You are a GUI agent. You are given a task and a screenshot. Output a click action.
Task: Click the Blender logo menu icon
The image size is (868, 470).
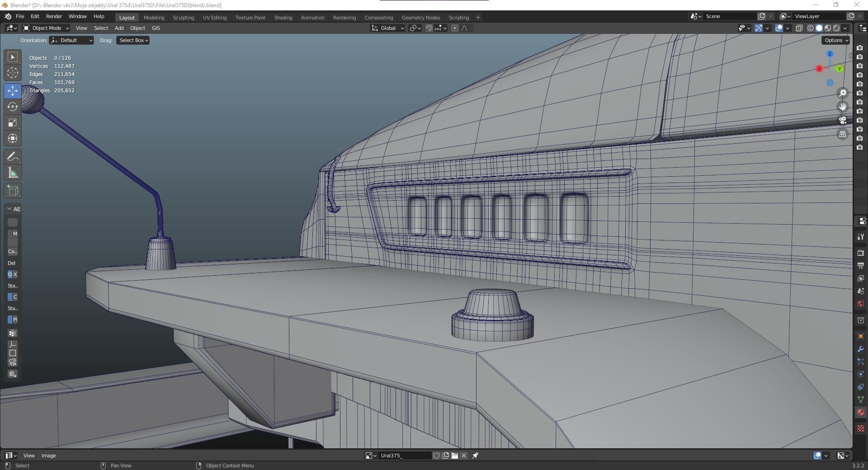[x=8, y=16]
